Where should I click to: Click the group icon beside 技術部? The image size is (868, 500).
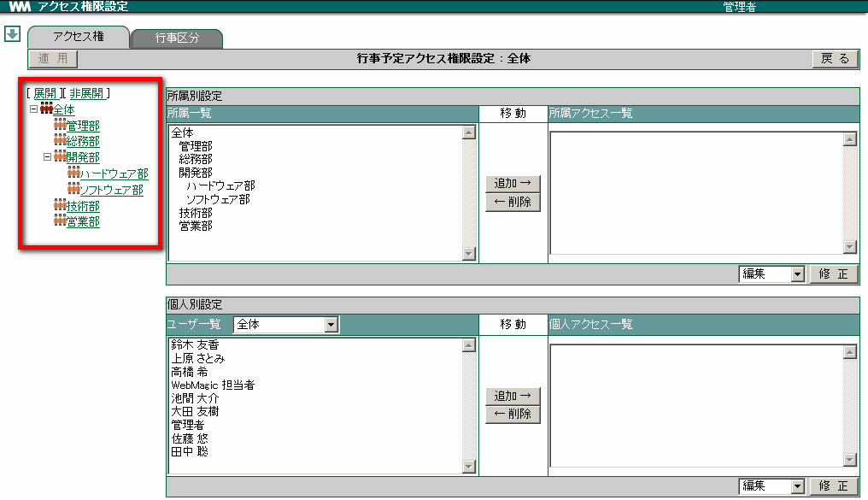point(60,204)
